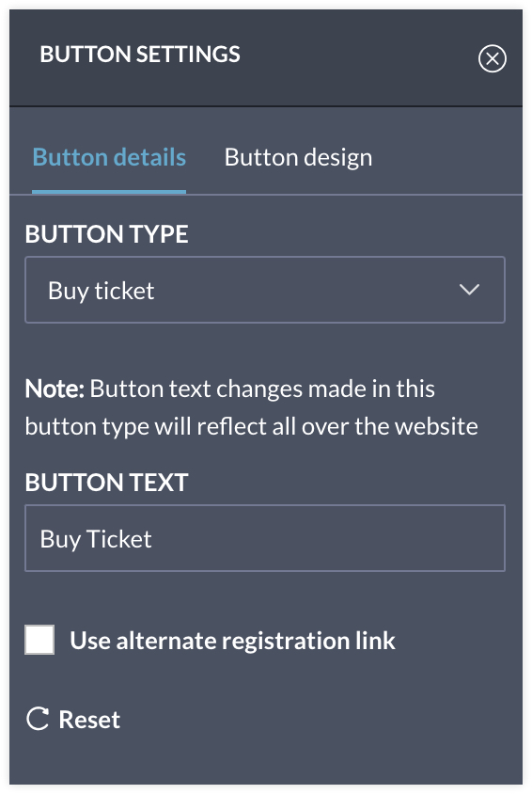Click the chevron arrow in Button Type

tap(469, 290)
